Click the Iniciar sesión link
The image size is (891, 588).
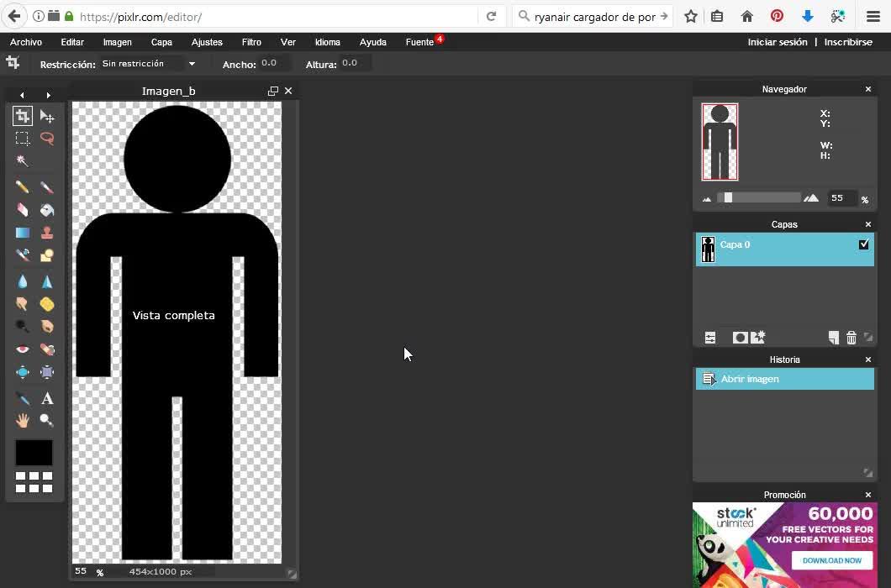point(777,42)
